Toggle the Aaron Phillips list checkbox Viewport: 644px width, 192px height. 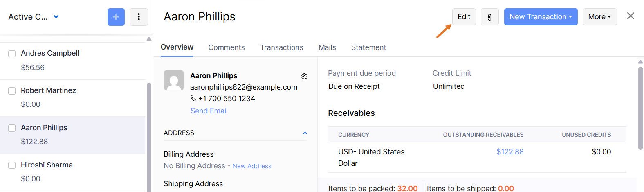coord(12,128)
